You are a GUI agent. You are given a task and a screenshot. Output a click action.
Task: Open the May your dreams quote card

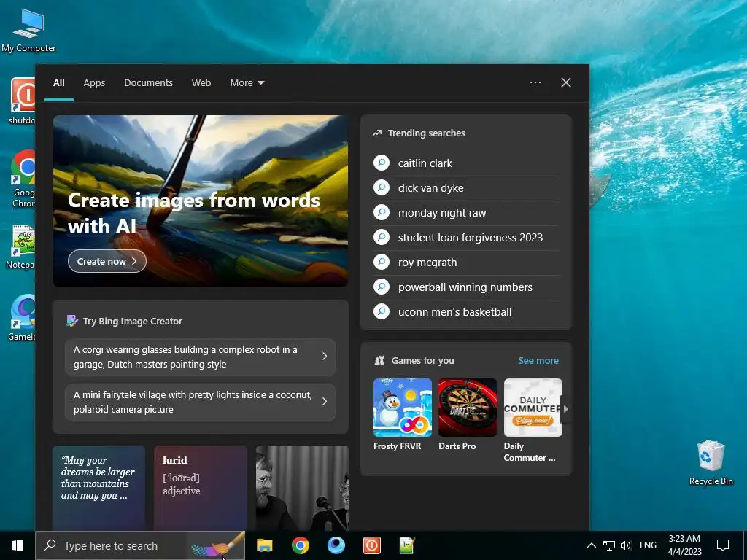pos(99,488)
